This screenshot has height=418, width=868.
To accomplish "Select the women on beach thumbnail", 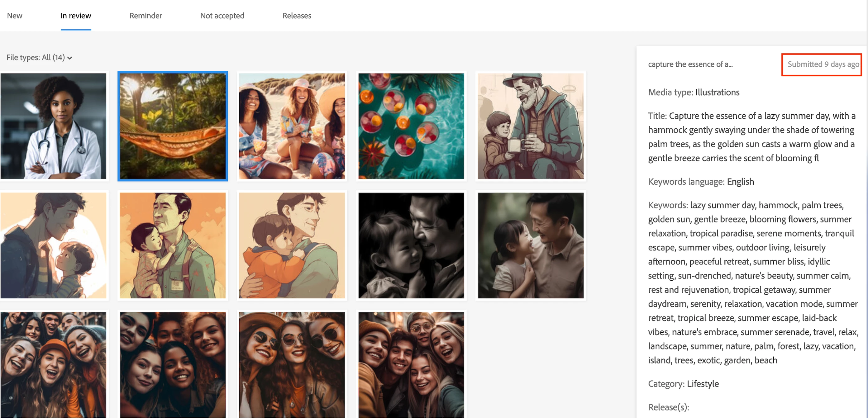I will 292,126.
